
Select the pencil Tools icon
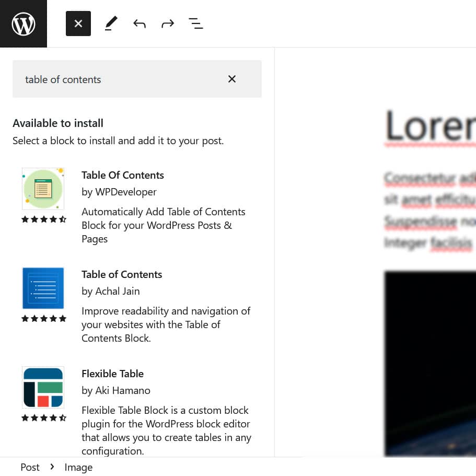[111, 24]
